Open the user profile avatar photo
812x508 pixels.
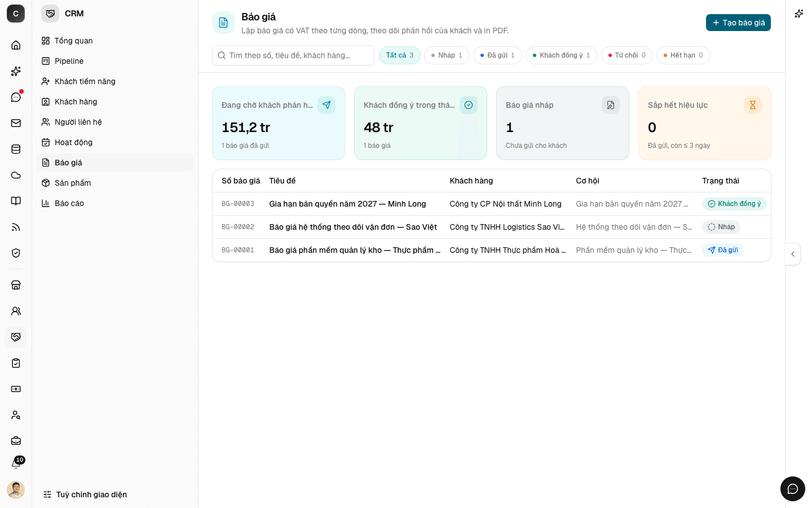pos(16,490)
